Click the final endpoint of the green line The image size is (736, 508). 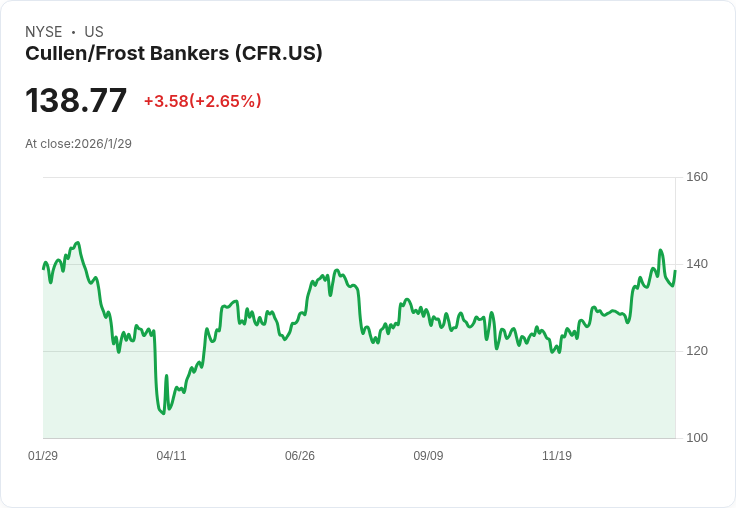(x=675, y=271)
